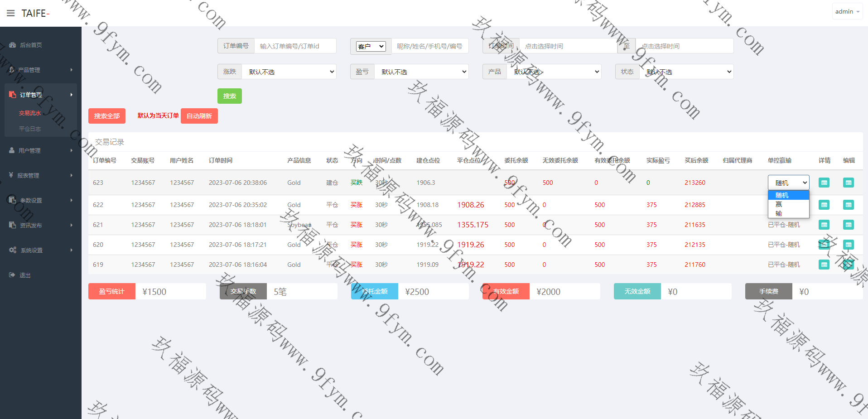Expand 用户管理 in the sidebar
Image resolution: width=868 pixels, height=419 pixels.
(41, 150)
